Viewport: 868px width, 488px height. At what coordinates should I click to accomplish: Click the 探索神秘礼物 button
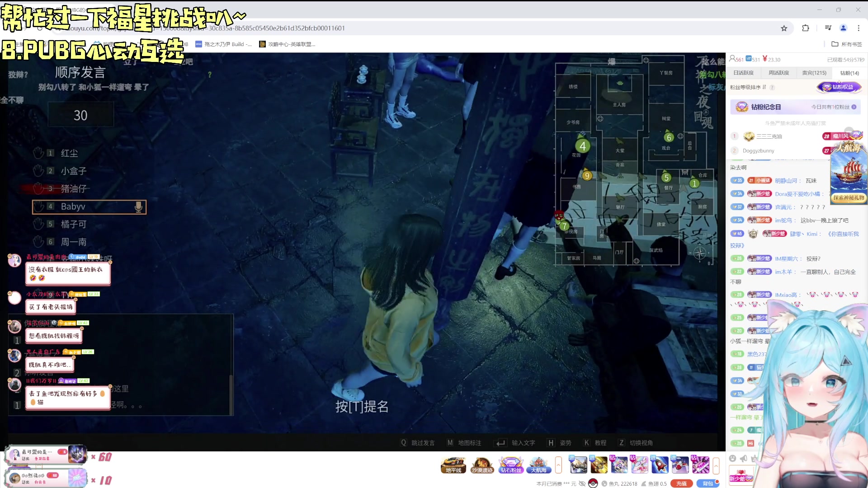click(x=849, y=198)
